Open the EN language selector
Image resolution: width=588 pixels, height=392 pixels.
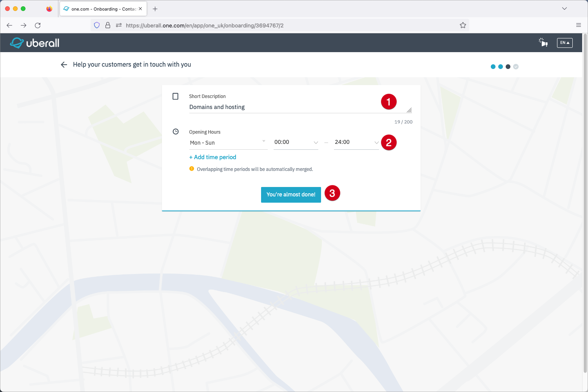tap(564, 43)
